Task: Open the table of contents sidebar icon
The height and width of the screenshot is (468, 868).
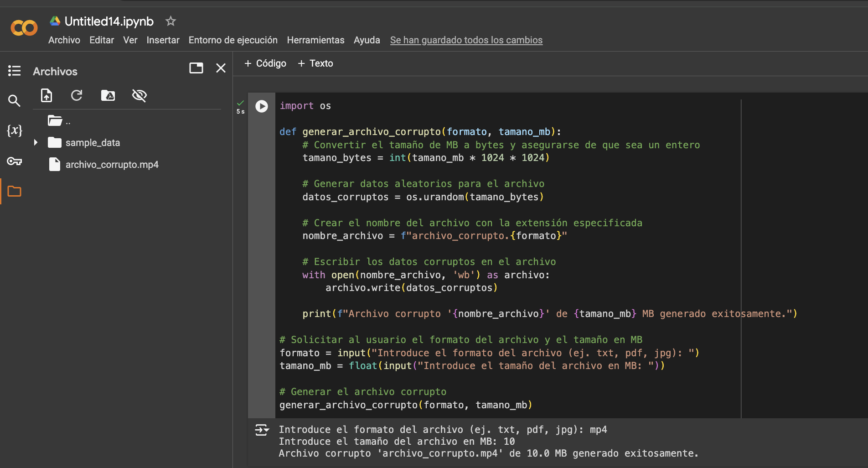Action: pyautogui.click(x=14, y=71)
